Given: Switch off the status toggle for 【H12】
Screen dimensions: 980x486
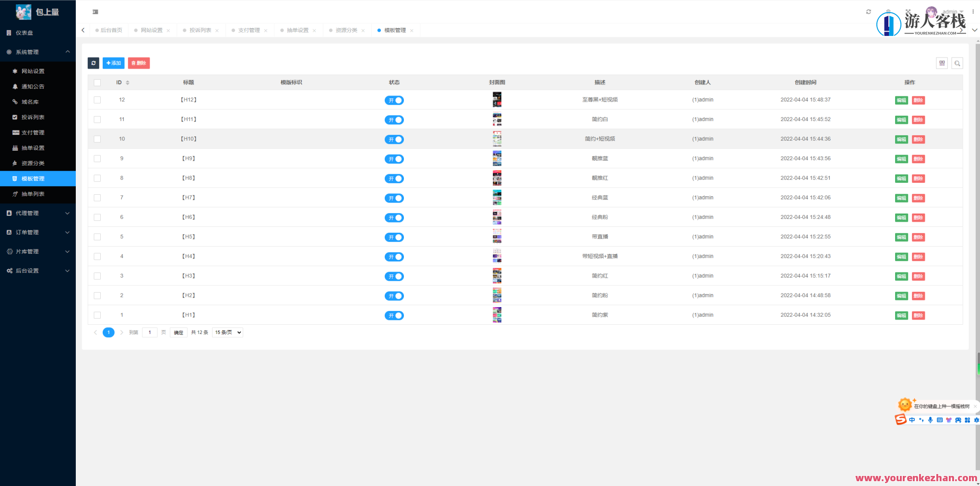Looking at the screenshot, I should [x=394, y=100].
